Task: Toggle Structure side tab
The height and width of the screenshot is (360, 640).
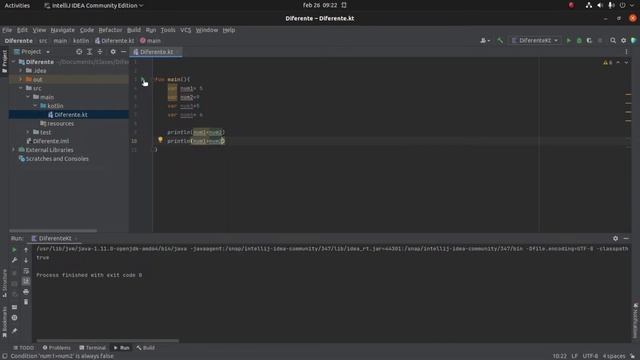Action: [4, 282]
